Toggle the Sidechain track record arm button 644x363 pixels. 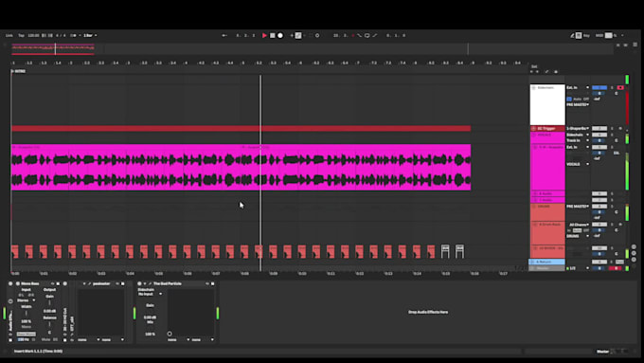pos(620,87)
